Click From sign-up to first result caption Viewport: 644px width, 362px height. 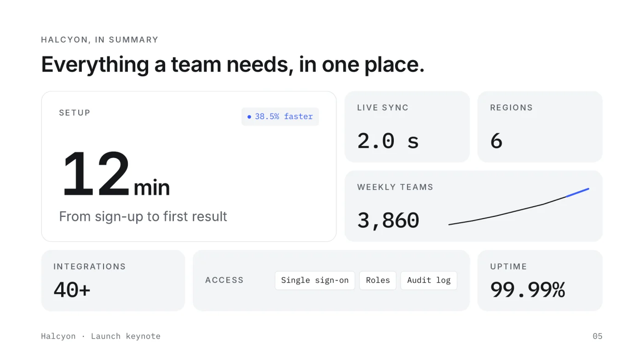[143, 216]
